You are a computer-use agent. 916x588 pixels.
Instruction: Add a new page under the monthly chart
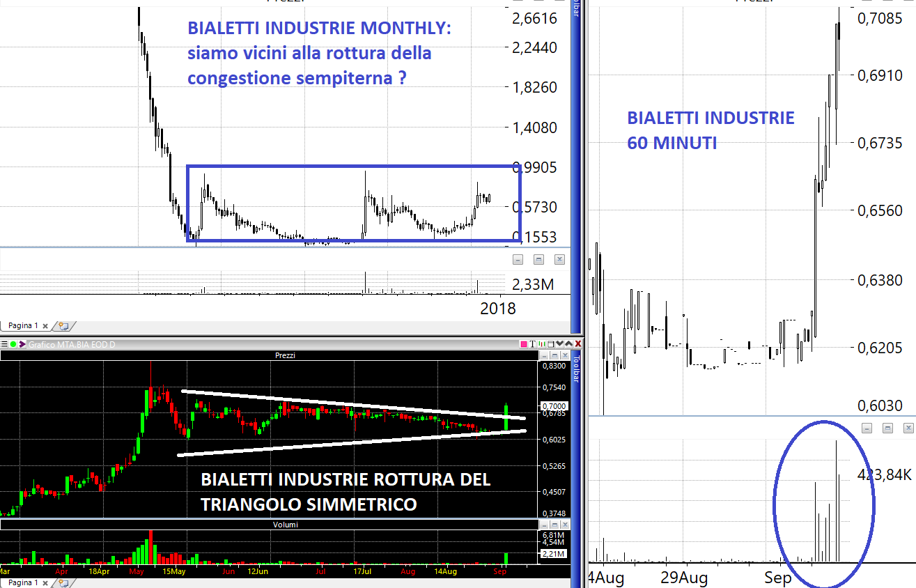(63, 325)
